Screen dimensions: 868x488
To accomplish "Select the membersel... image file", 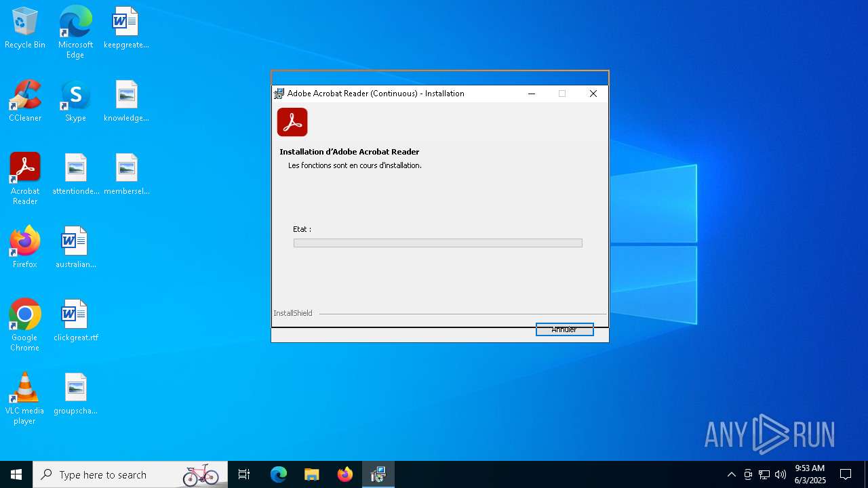I will [x=126, y=175].
